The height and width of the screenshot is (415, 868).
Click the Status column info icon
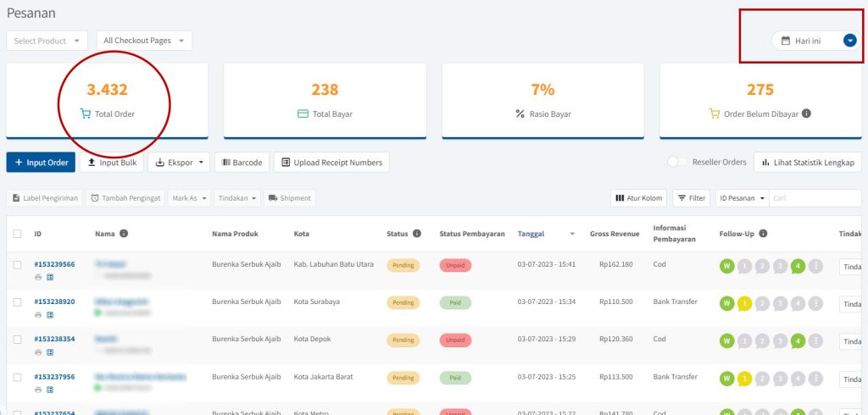[417, 234]
